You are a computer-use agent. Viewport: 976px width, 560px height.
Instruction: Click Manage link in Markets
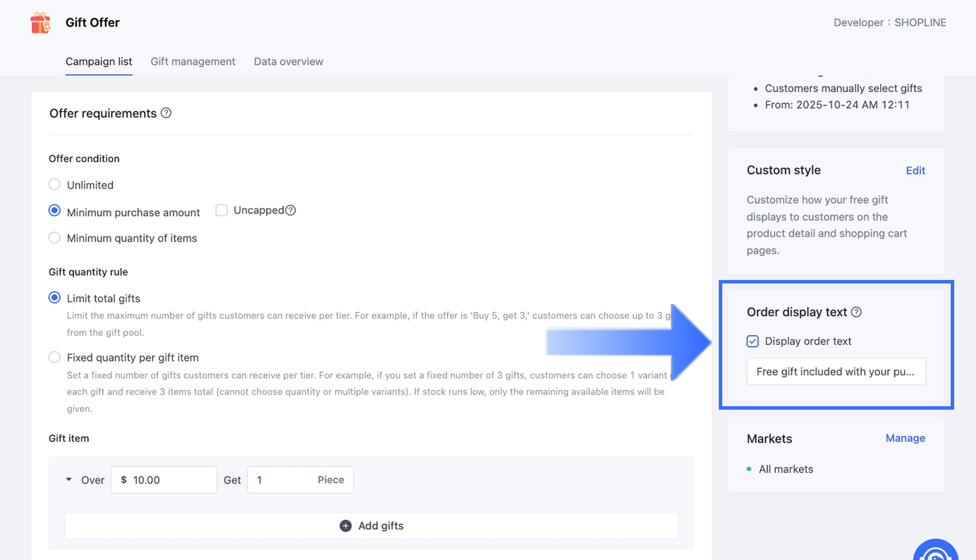tap(905, 438)
